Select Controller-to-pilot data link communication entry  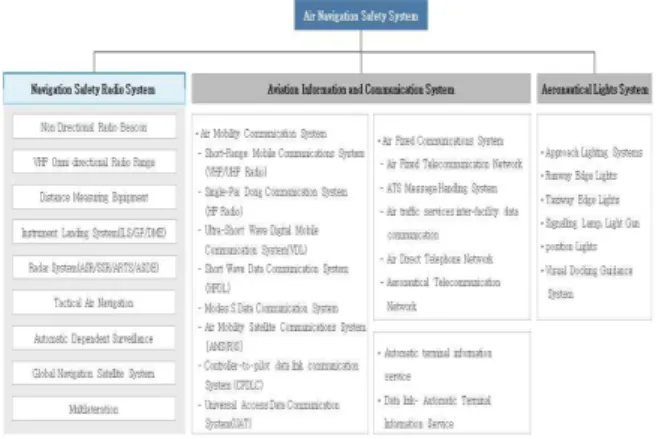(x=279, y=375)
